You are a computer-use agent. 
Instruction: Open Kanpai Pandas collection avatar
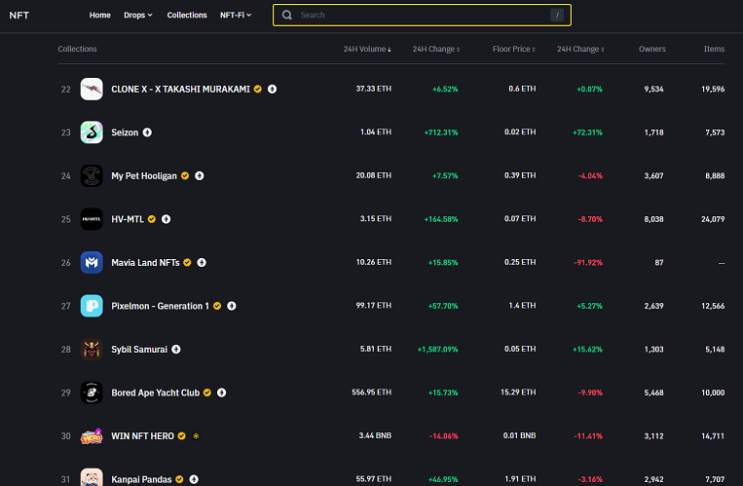91,477
